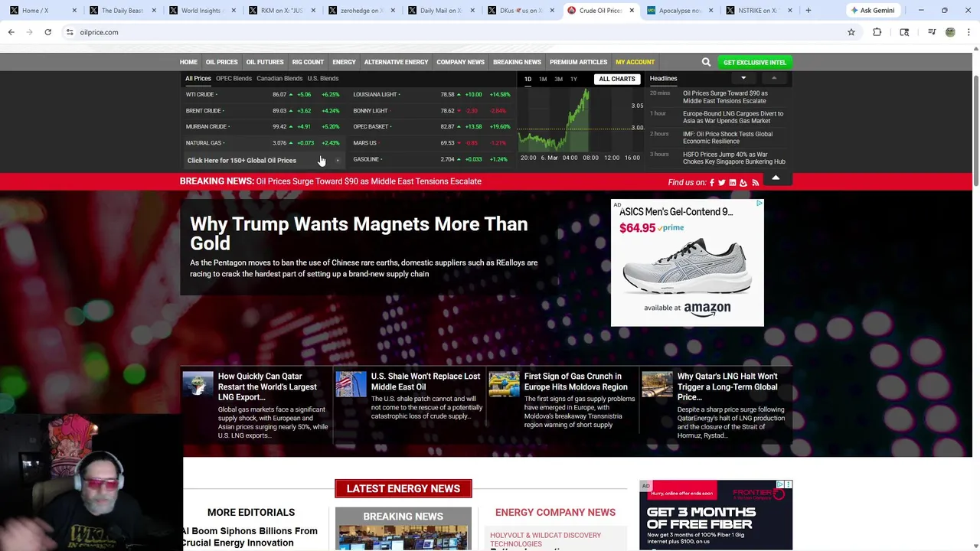Open the RSS feed icon
The height and width of the screenshot is (551, 980).
[x=755, y=182]
